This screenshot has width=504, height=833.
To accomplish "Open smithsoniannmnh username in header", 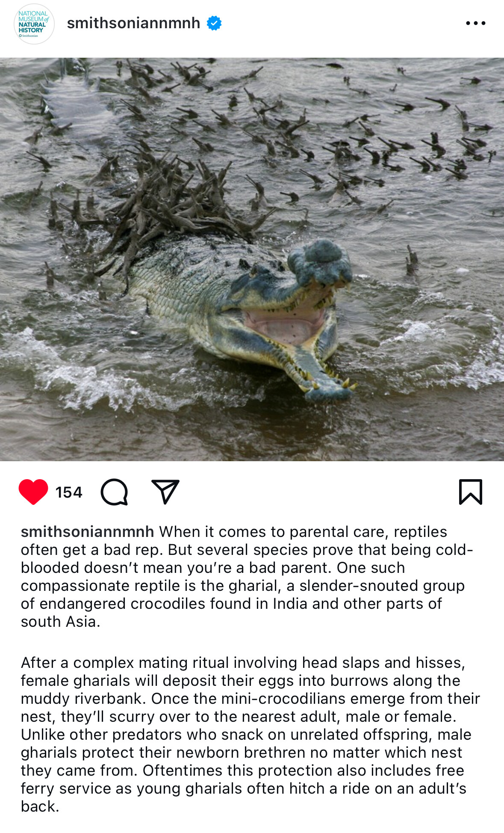I will pyautogui.click(x=133, y=23).
